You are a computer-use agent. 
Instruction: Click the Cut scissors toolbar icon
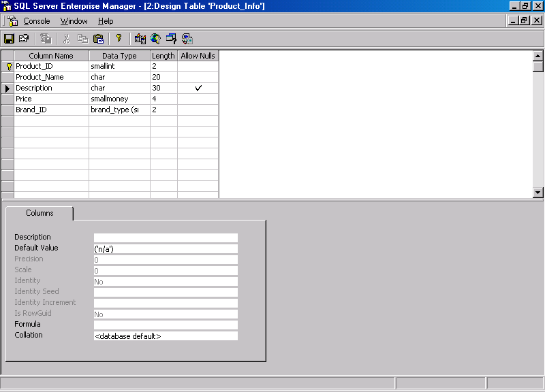click(x=66, y=39)
